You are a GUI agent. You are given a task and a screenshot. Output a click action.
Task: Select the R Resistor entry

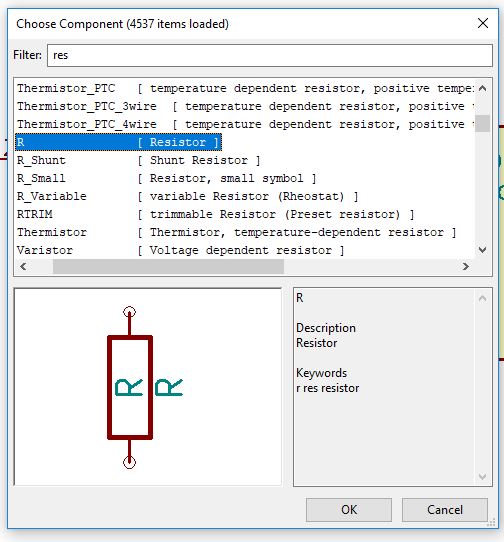click(x=118, y=142)
